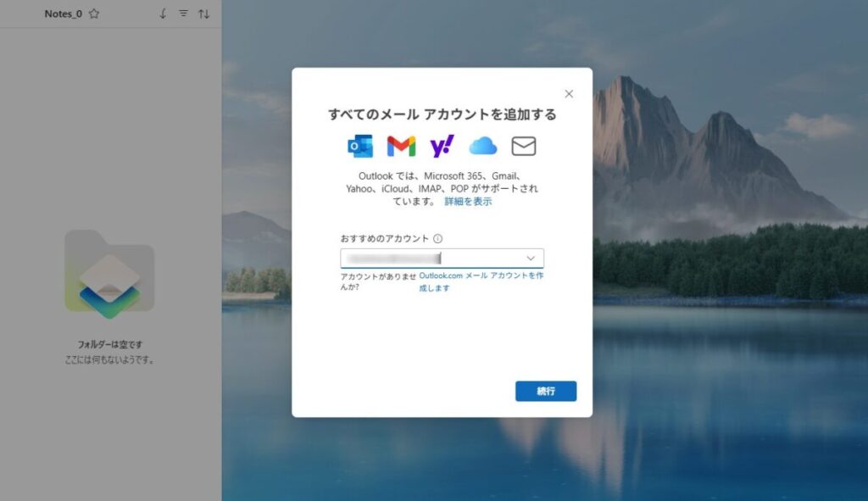868x501 pixels.
Task: Click the downward sort arrow icon
Action: pyautogui.click(x=161, y=14)
